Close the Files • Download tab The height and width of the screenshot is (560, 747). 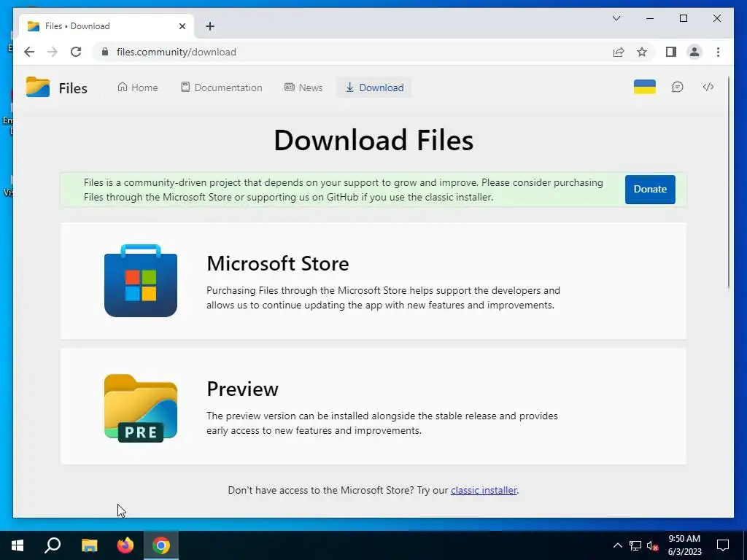pos(182,26)
